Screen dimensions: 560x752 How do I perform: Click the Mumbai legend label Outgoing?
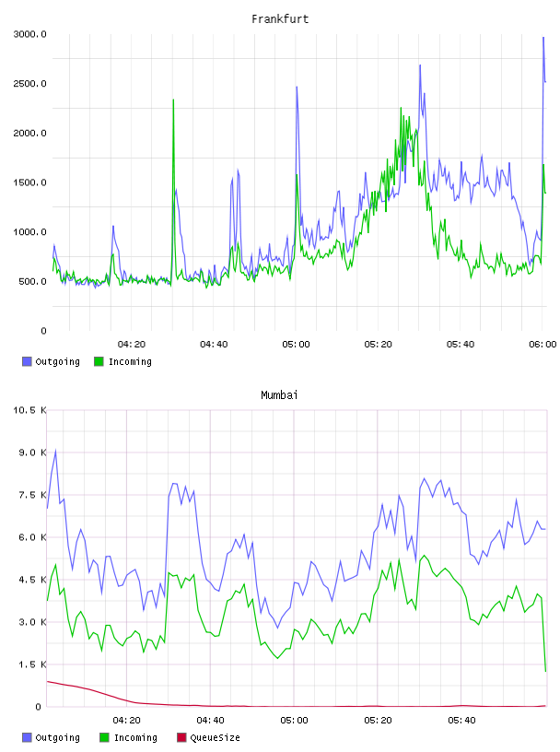pyautogui.click(x=57, y=737)
